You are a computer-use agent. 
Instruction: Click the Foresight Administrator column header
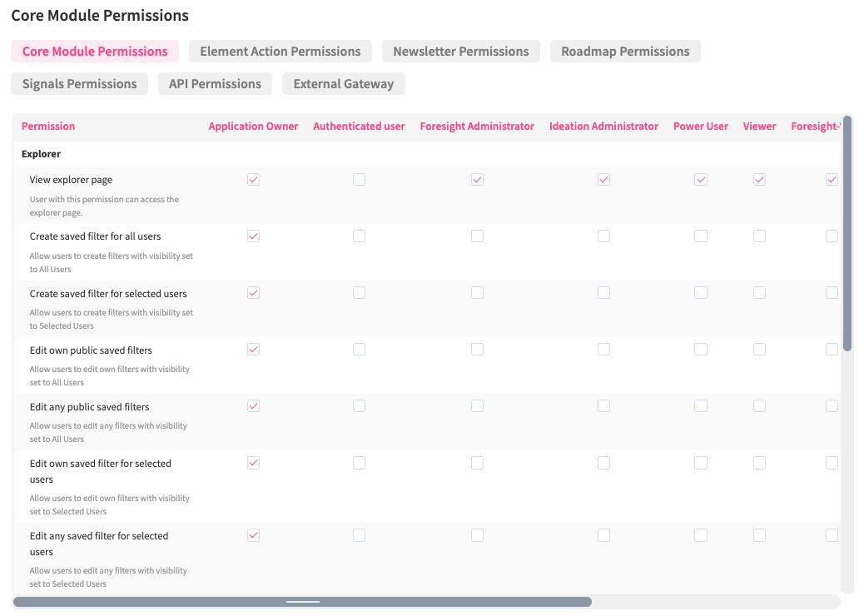coord(477,127)
